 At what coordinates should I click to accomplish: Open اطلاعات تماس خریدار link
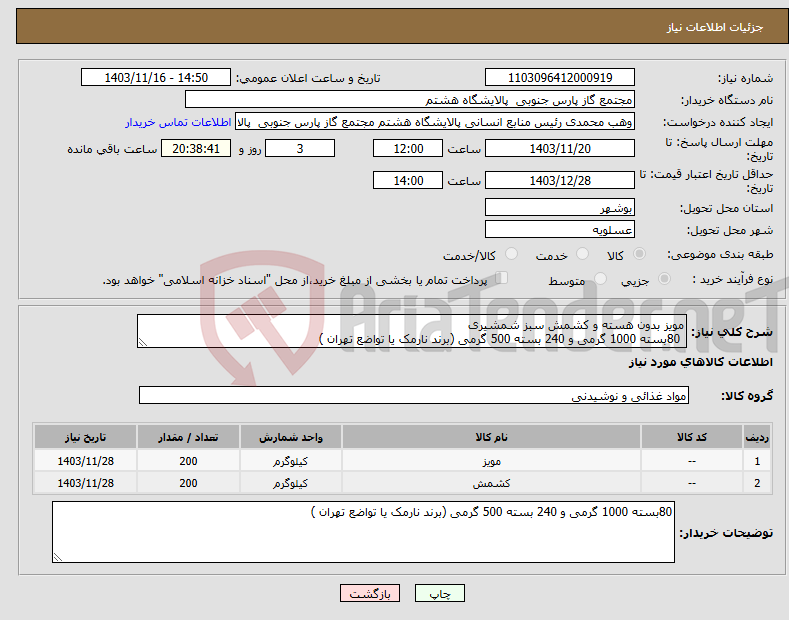point(178,122)
